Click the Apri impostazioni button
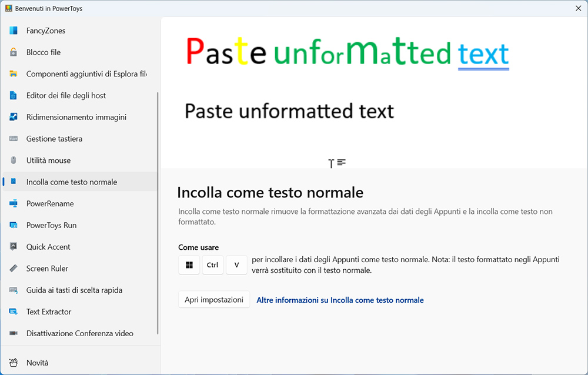This screenshot has height=375, width=588. [x=214, y=300]
